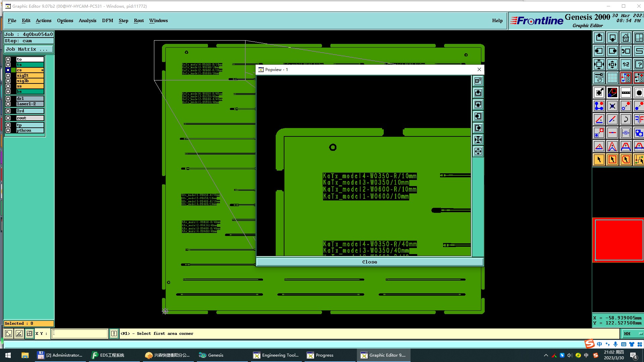Click the rotate feature tool icon
The image size is (644, 362).
point(626,119)
